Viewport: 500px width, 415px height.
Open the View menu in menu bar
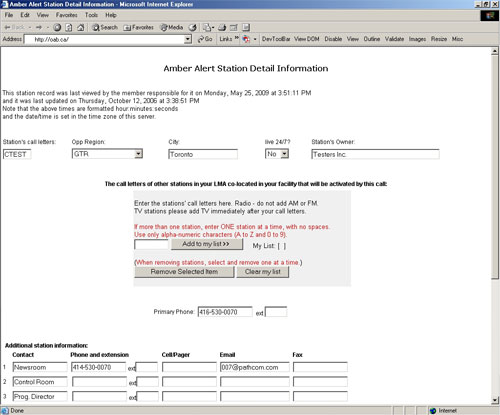click(x=43, y=15)
